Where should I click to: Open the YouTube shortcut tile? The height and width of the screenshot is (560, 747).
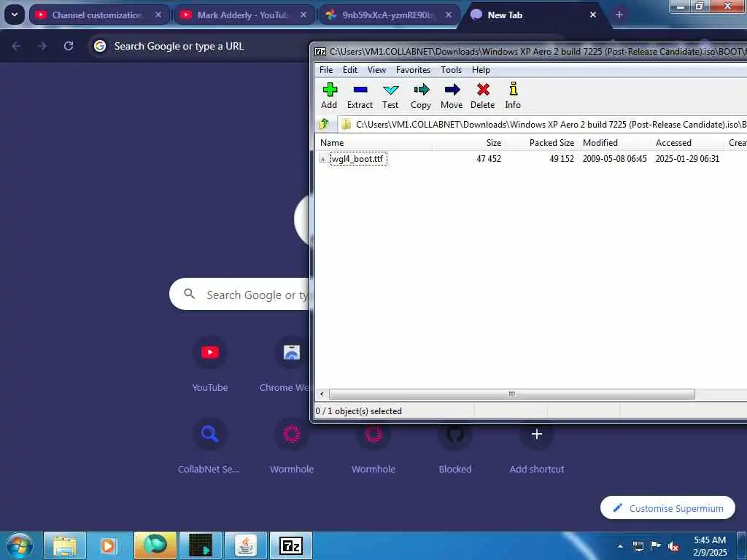click(x=210, y=365)
